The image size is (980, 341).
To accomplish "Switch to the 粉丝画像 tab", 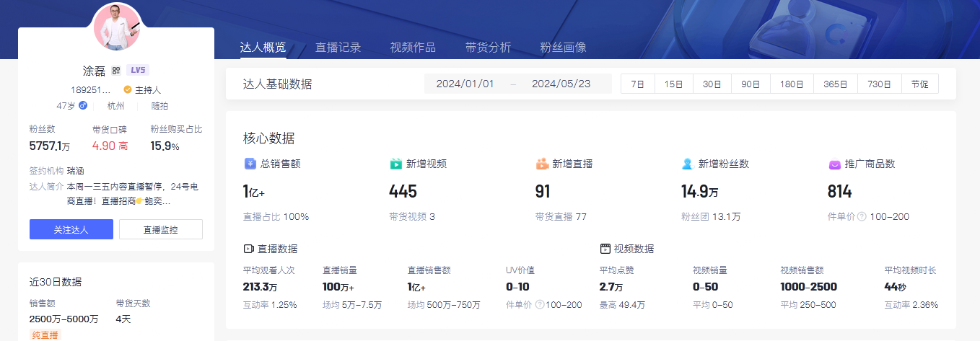I will tap(563, 48).
